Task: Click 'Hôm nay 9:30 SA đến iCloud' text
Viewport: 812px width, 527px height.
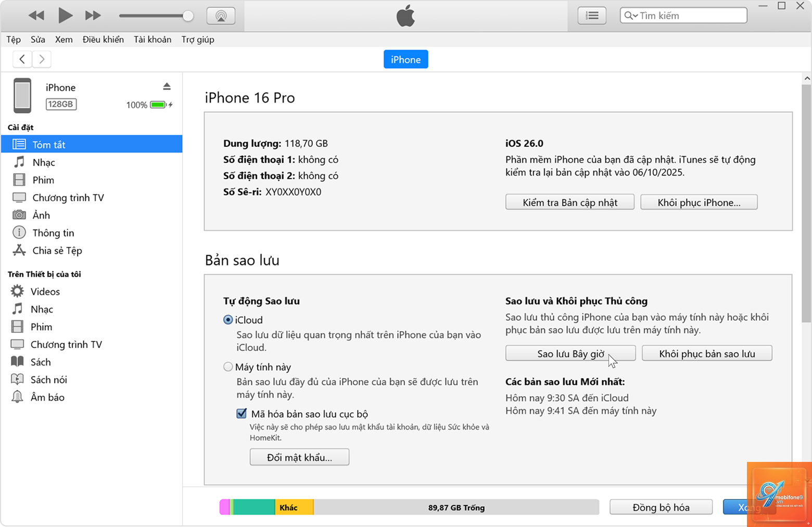Action: 567,398
